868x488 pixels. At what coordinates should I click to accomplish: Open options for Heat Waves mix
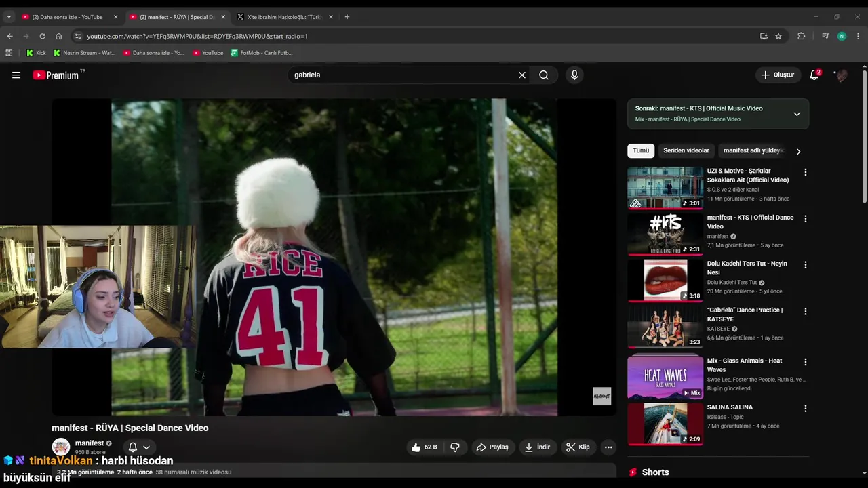click(x=806, y=362)
